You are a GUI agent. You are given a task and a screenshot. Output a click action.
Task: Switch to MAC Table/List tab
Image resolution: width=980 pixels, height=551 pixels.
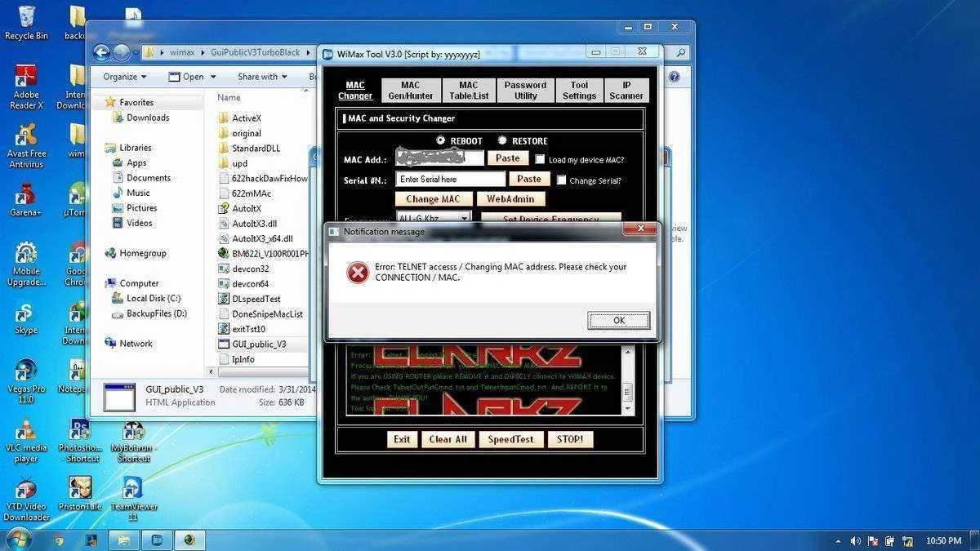(469, 90)
